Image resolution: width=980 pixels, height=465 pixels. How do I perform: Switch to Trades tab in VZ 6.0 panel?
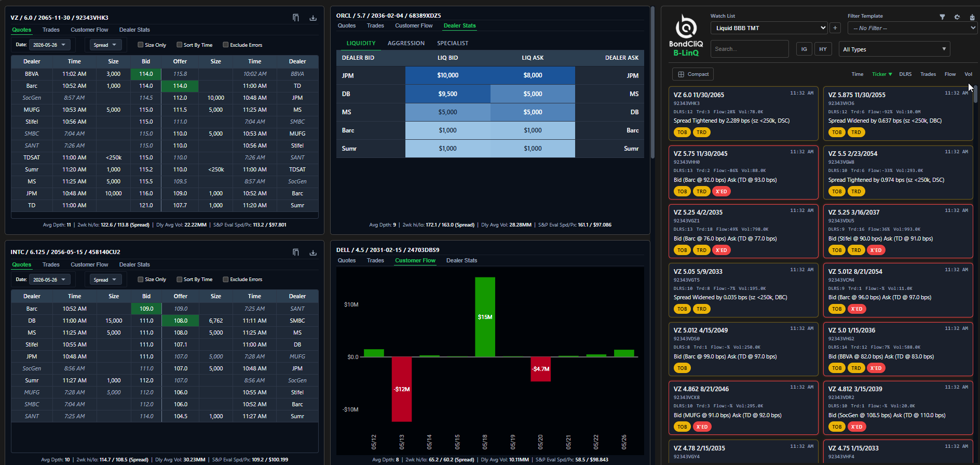[x=51, y=30]
